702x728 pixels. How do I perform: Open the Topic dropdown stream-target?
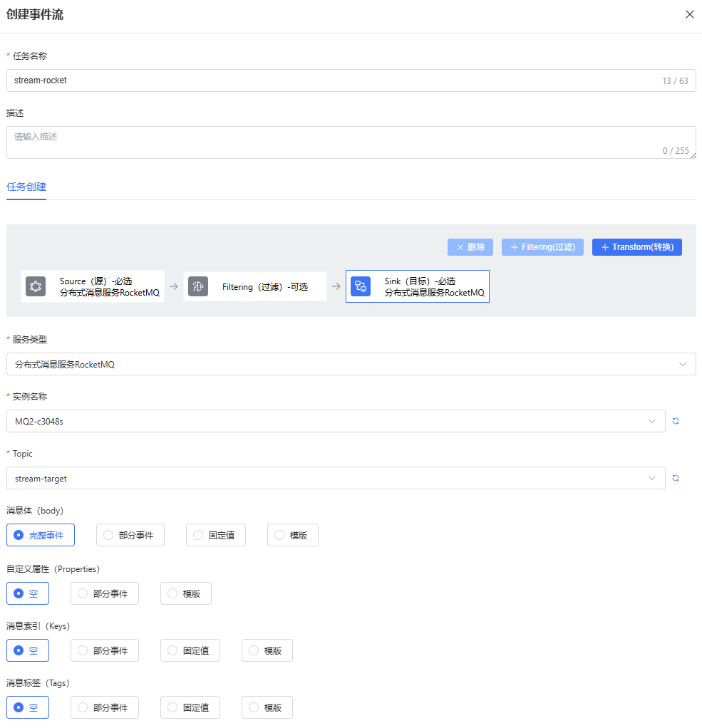336,478
